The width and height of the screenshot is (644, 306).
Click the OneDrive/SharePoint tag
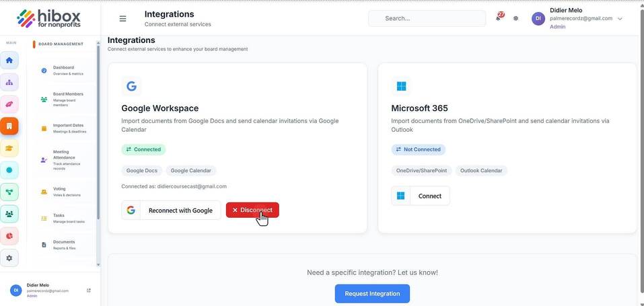pyautogui.click(x=421, y=170)
